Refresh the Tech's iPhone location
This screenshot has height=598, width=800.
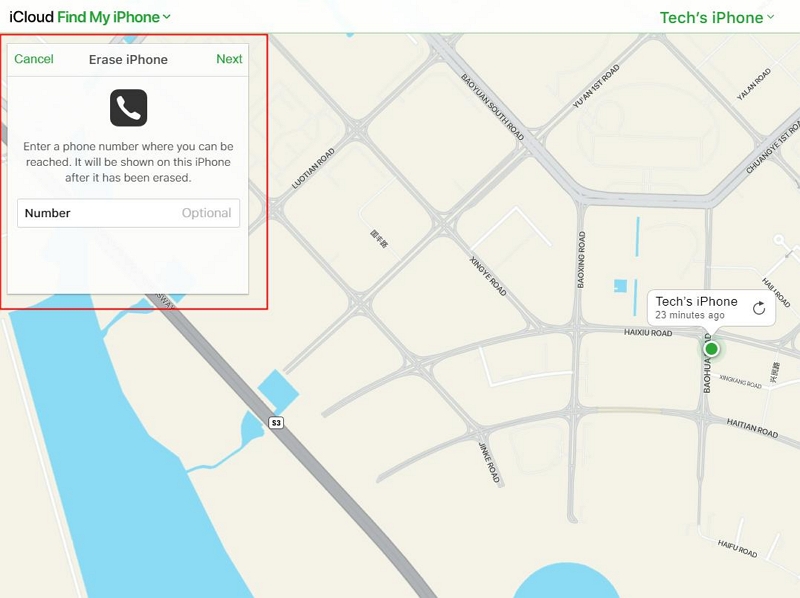tap(759, 308)
